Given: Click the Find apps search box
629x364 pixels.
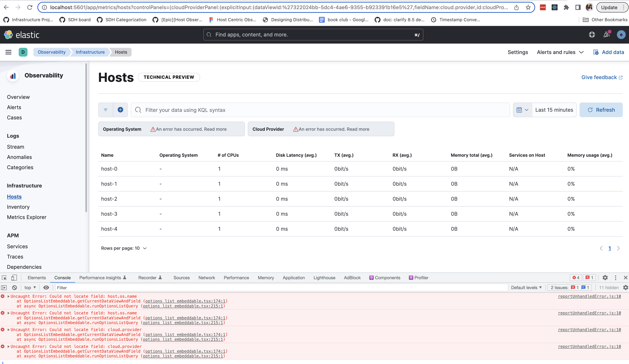Looking at the screenshot, I should (313, 35).
